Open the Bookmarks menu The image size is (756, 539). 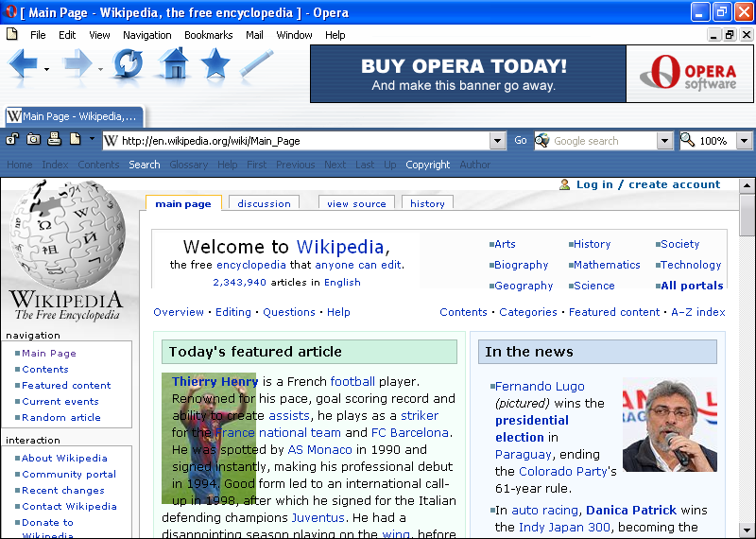pos(208,35)
